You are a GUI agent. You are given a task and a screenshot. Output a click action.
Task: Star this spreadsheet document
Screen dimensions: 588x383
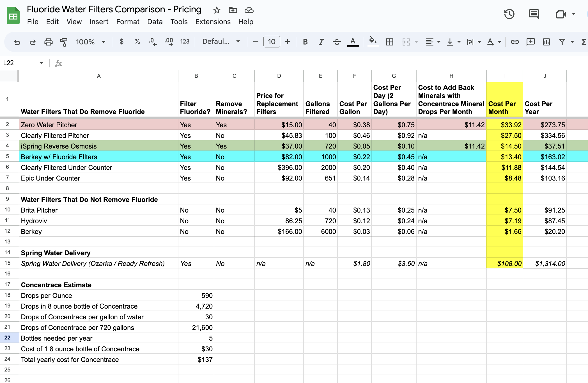[x=217, y=10]
